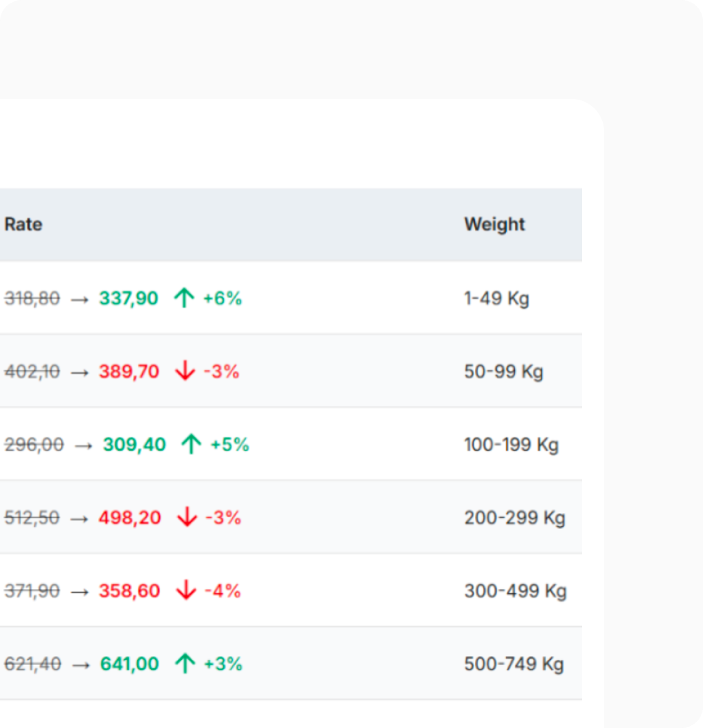Click the red down arrow beside 358,60
Screen dimensions: 703x728
click(x=185, y=591)
